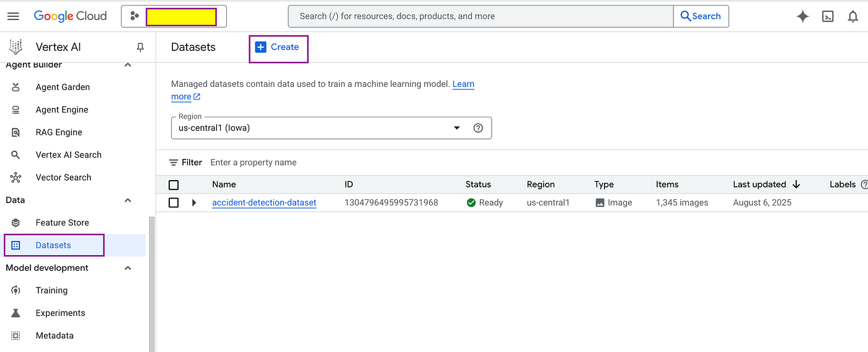The image size is (868, 352).
Task: Click the 'August 6, 2025' cell
Action: coord(762,202)
